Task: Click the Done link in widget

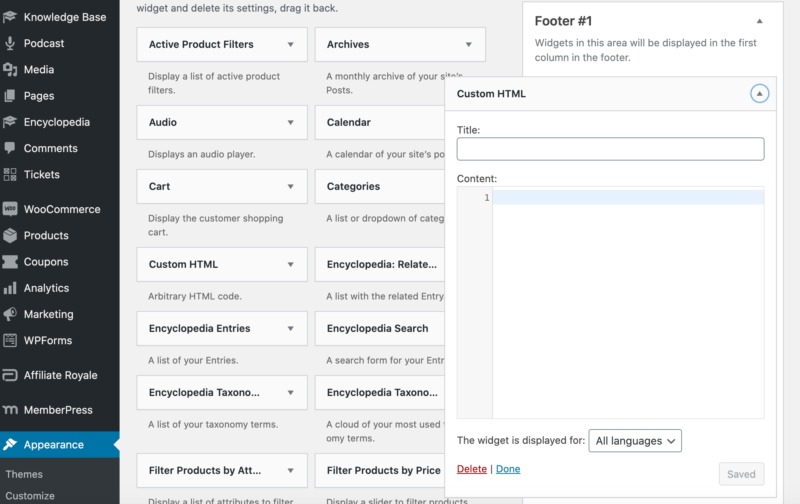Action: (508, 469)
